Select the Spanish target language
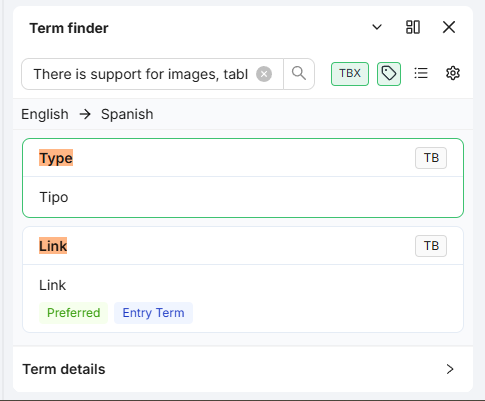The height and width of the screenshot is (401, 485). pyautogui.click(x=127, y=114)
